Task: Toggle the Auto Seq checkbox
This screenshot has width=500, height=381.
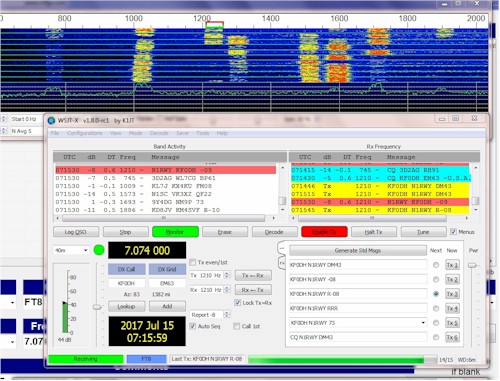Action: point(193,326)
